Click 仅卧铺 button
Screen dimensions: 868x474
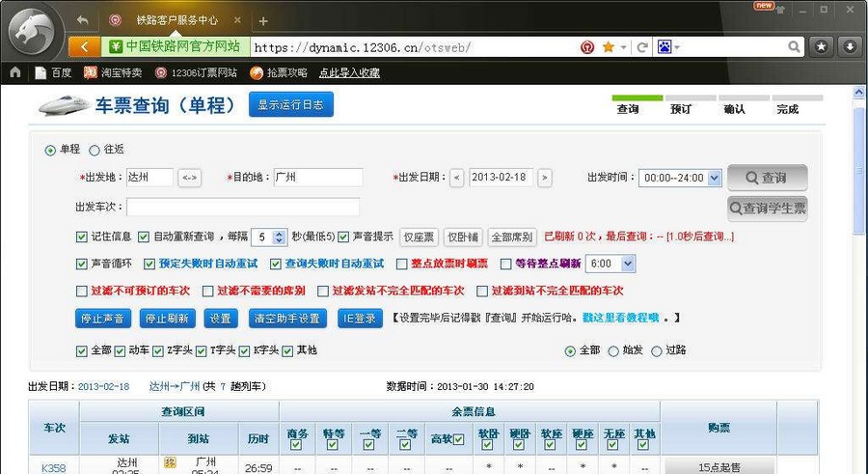463,237
